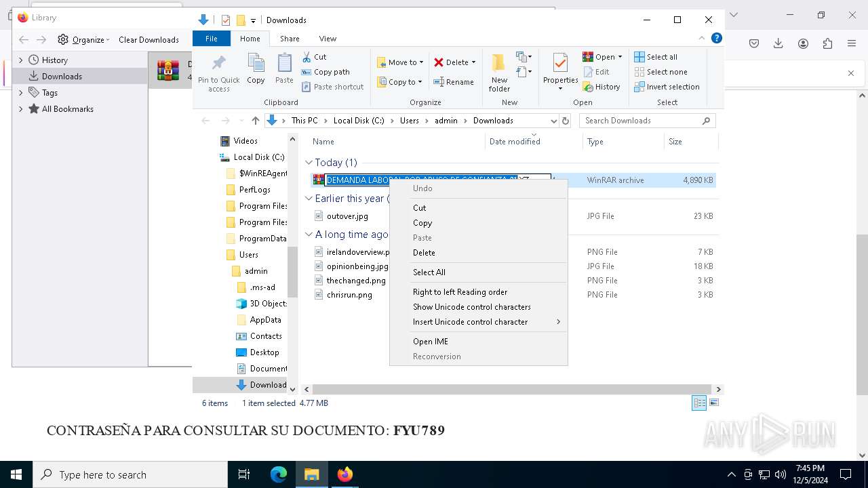Open File Explorer taskbar icon
Image resolution: width=868 pixels, height=488 pixels.
(x=312, y=474)
